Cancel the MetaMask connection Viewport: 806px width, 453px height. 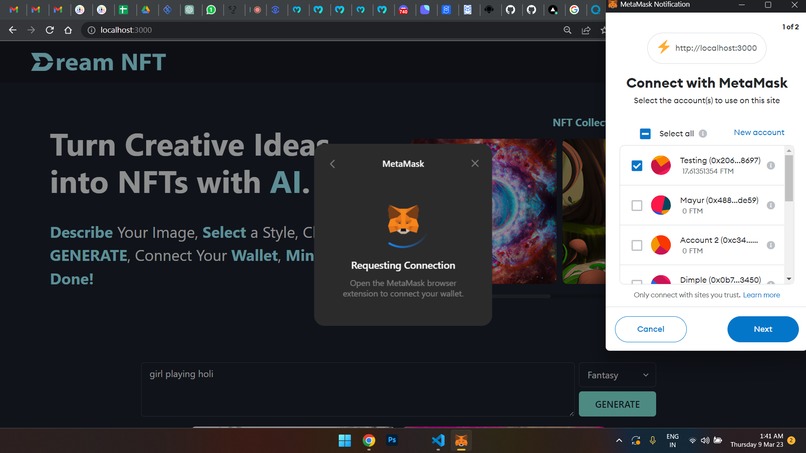[651, 329]
